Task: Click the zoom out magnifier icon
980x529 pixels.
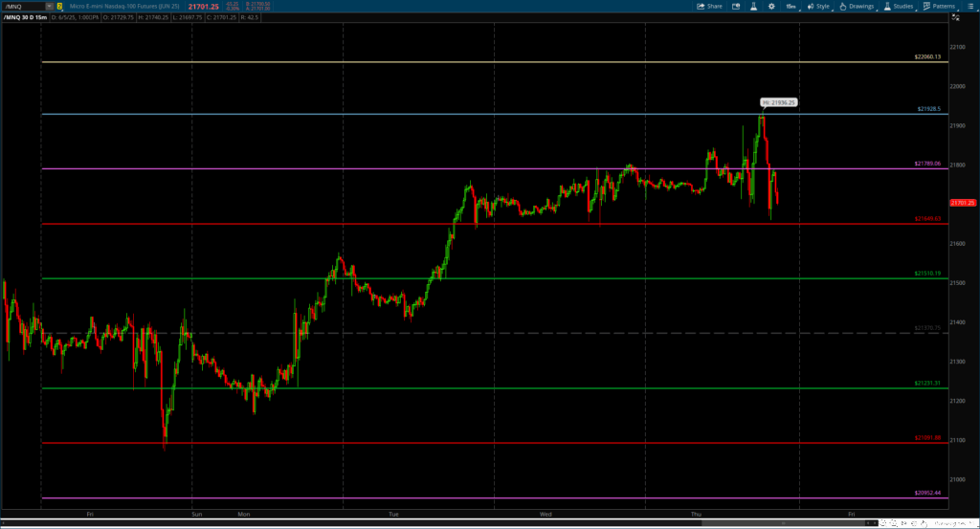Action: click(x=882, y=522)
